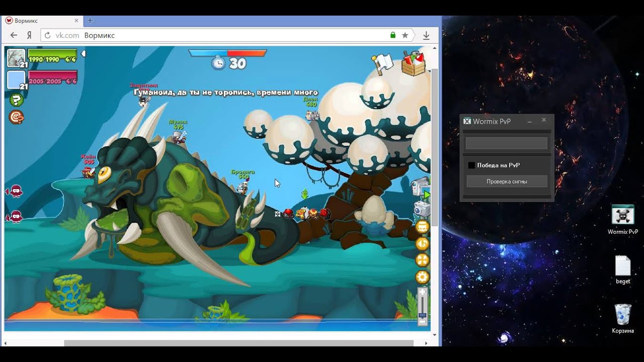Open the weapon crate in the game
This screenshot has height=362, width=644.
414,63
